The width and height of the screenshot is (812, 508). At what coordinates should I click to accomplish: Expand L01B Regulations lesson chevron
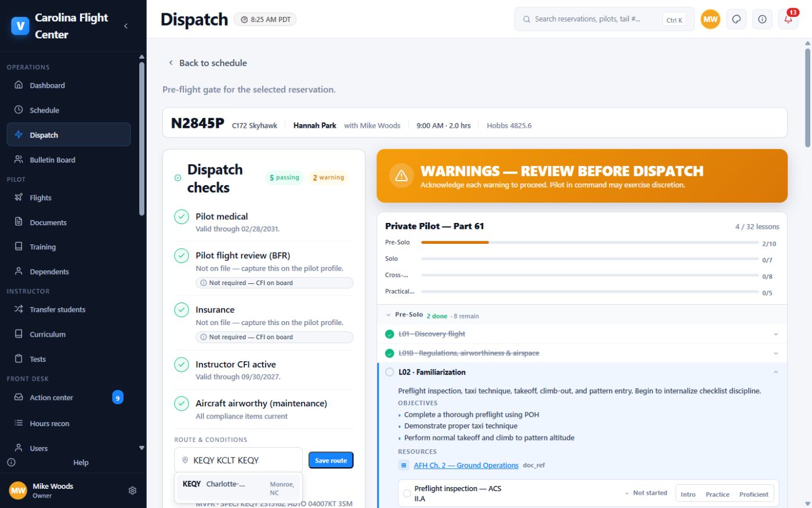775,353
